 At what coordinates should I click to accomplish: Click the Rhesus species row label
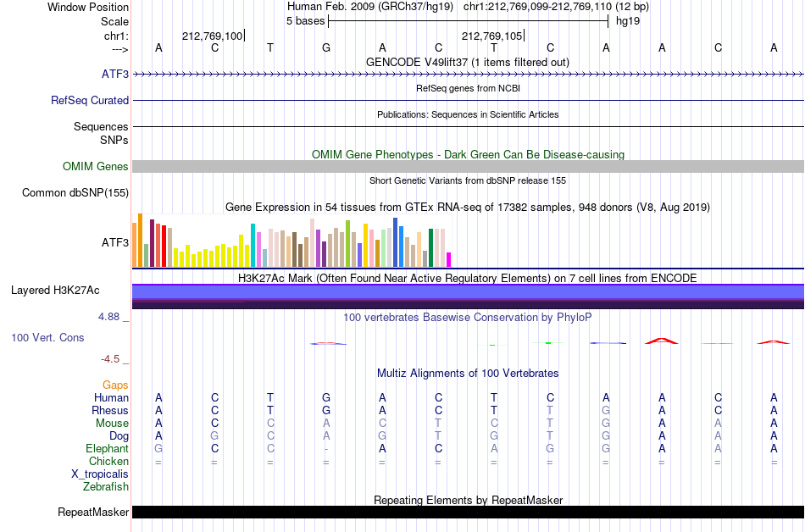[x=110, y=410]
